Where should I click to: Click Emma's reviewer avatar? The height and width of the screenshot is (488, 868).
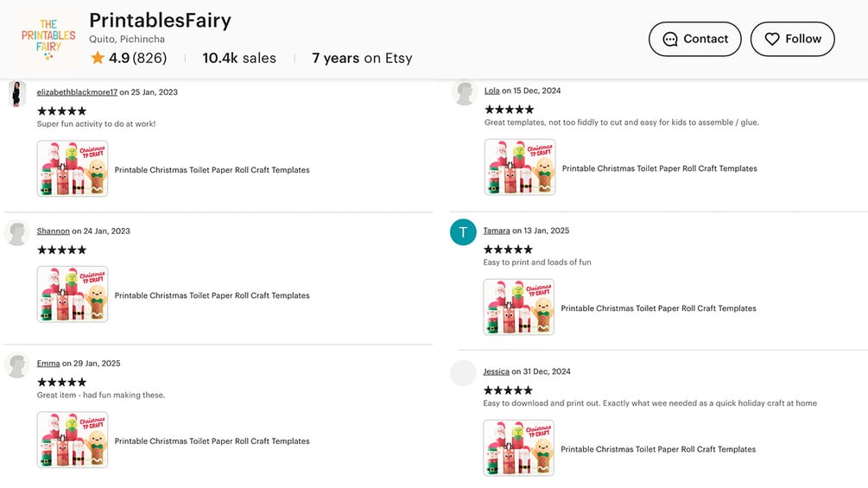click(x=17, y=365)
